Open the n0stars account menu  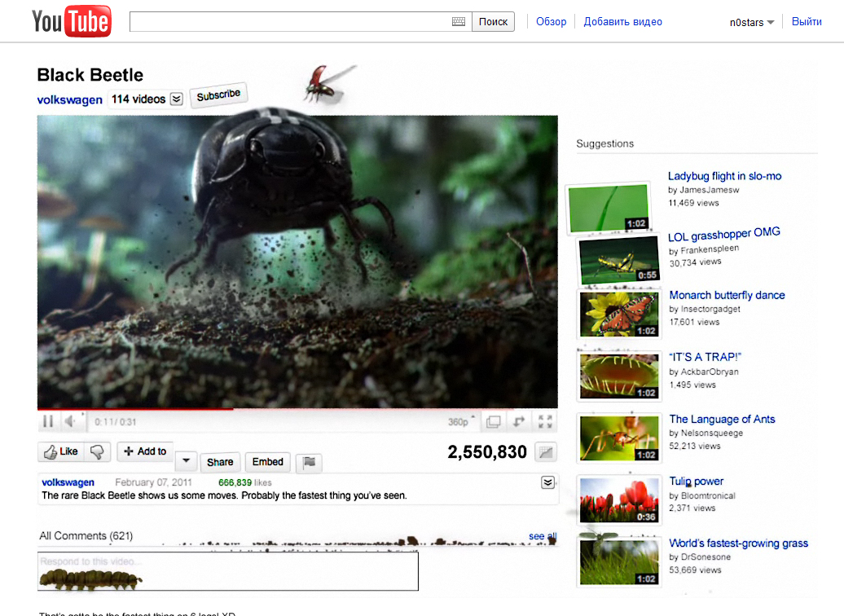tap(752, 22)
